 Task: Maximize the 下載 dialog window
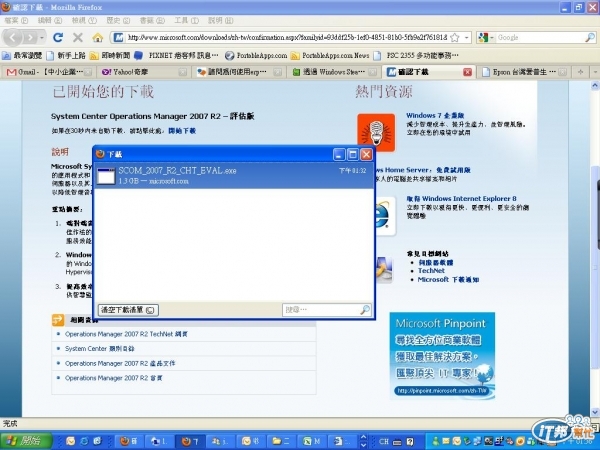click(x=352, y=154)
